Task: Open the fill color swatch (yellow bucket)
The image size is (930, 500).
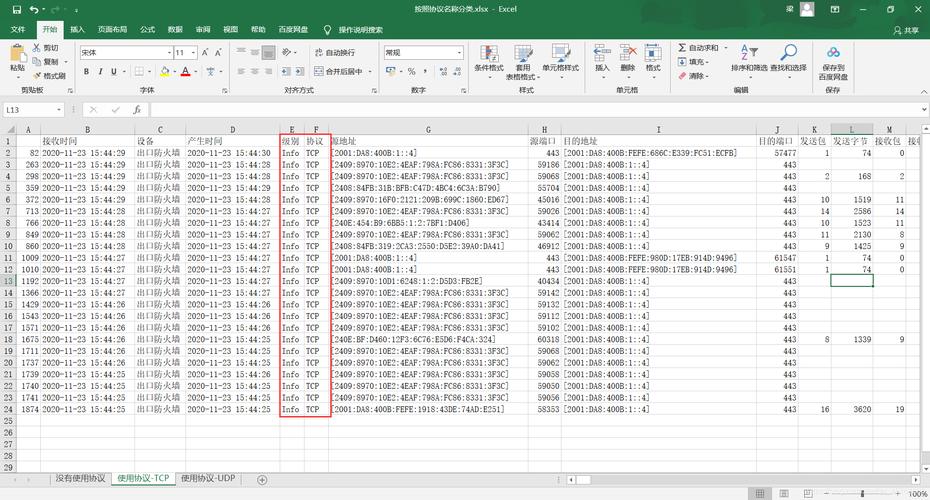Action: [x=165, y=71]
